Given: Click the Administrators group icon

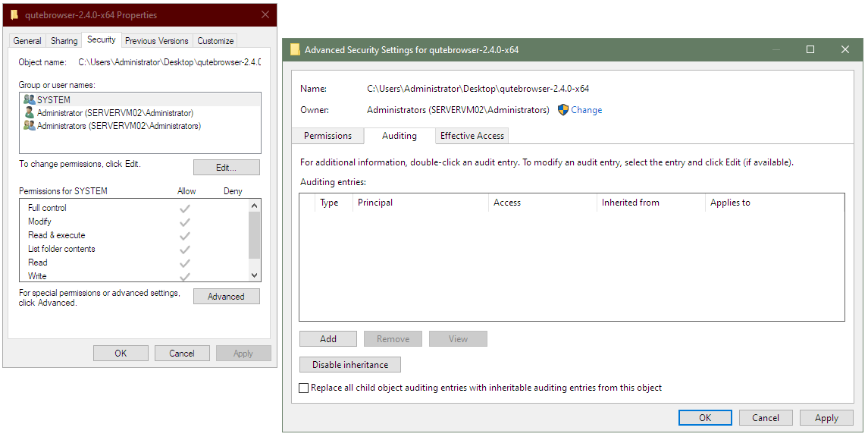Looking at the screenshot, I should (30, 126).
